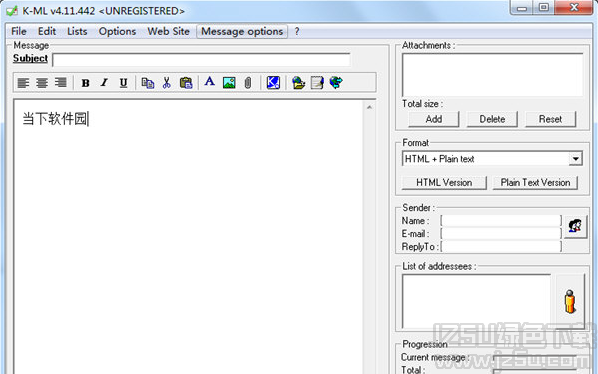
Task: Click the Add attachment button
Action: (x=434, y=119)
